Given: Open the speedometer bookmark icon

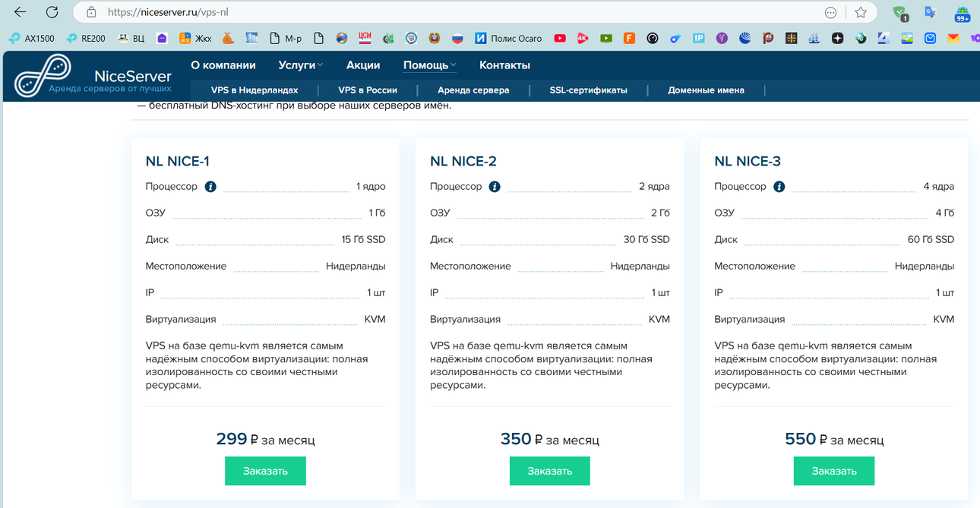Looking at the screenshot, I should tap(653, 38).
